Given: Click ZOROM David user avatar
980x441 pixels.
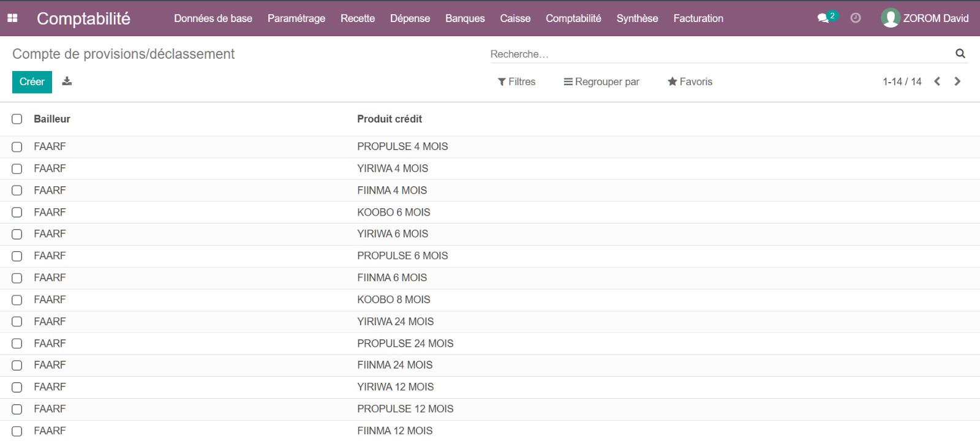Looking at the screenshot, I should (890, 18).
